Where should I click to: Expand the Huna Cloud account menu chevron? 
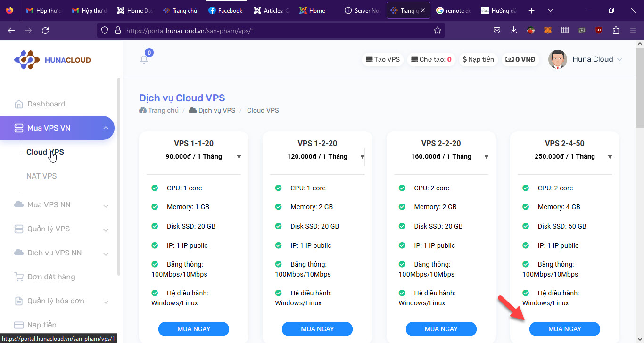tap(621, 59)
